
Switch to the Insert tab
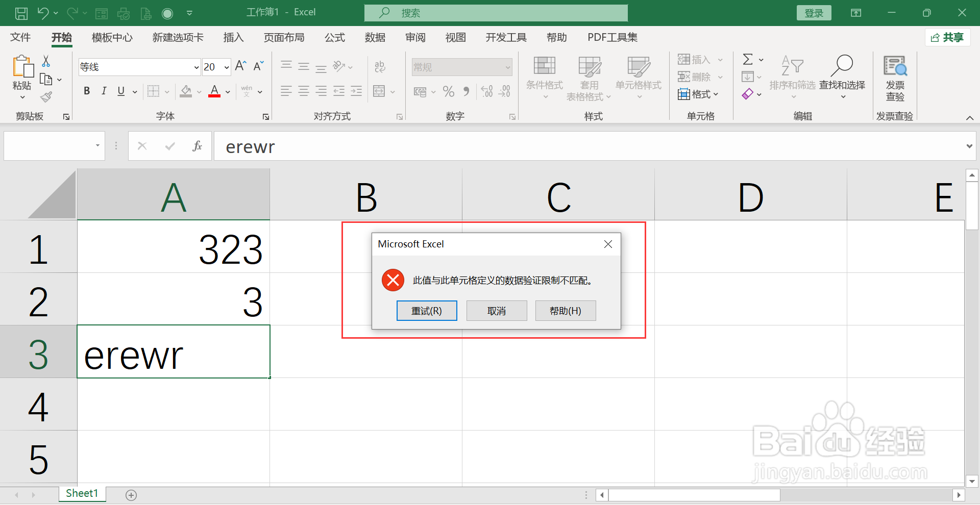pos(233,38)
